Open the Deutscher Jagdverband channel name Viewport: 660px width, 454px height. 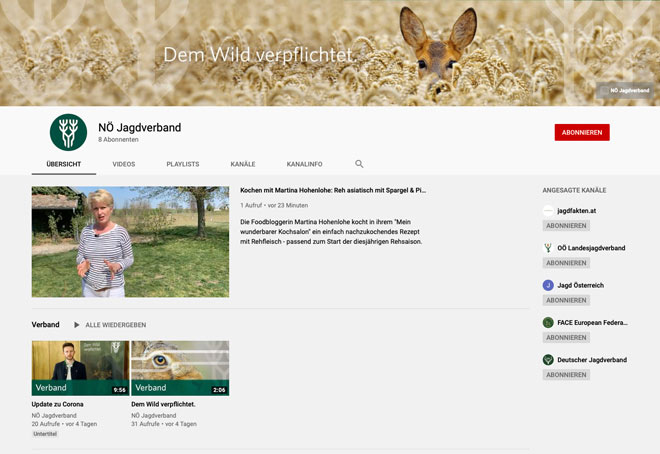click(592, 360)
